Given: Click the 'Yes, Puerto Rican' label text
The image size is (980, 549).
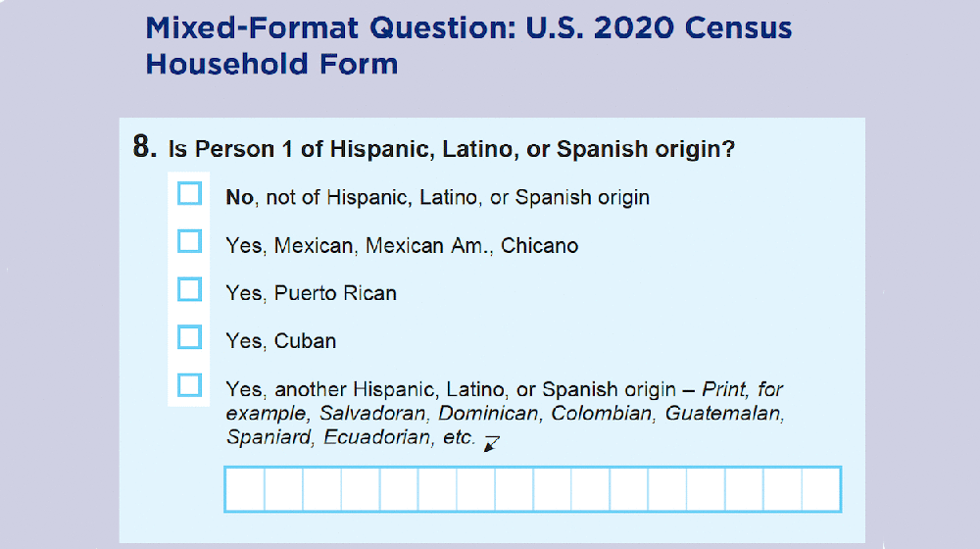Looking at the screenshot, I should tap(312, 293).
